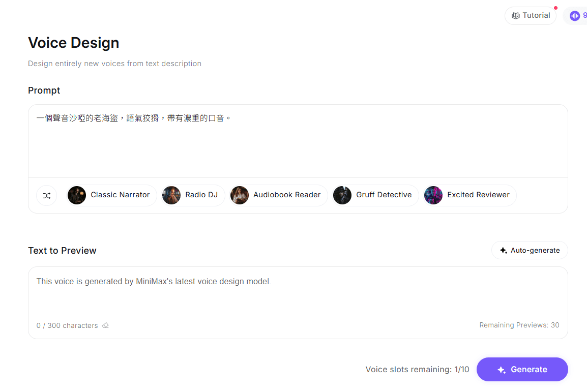Choose the Classic Narrator preset label

(x=120, y=195)
